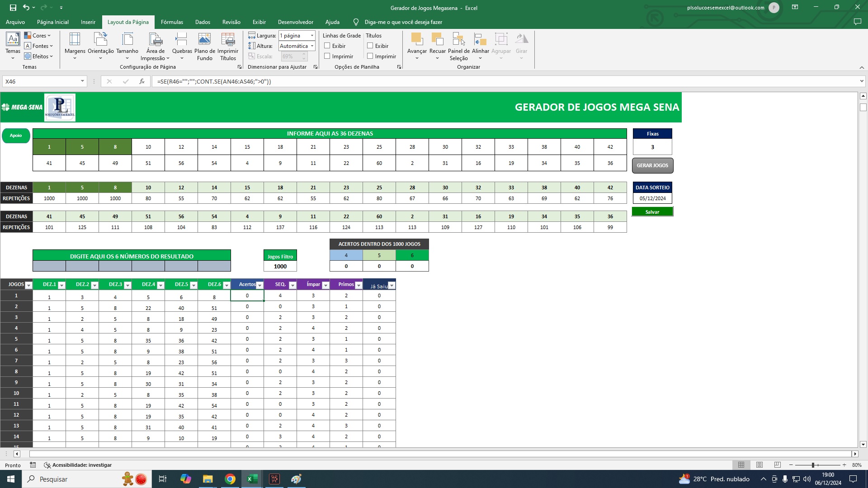Viewport: 868px width, 488px height.
Task: Open Plano de Fundo background icon
Action: (x=204, y=46)
